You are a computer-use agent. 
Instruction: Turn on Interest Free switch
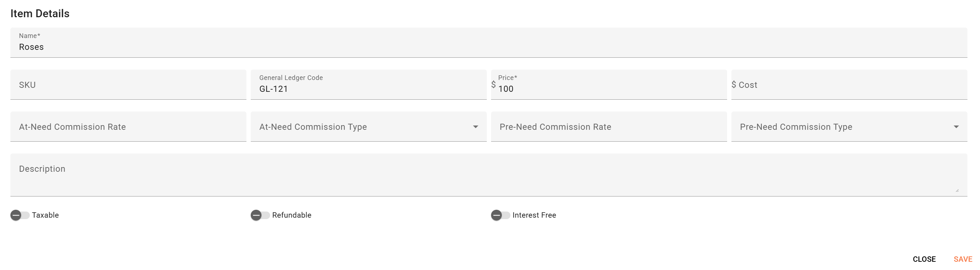point(500,215)
